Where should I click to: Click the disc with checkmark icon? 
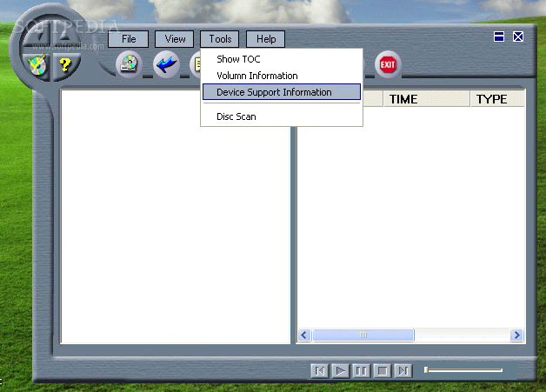37,65
